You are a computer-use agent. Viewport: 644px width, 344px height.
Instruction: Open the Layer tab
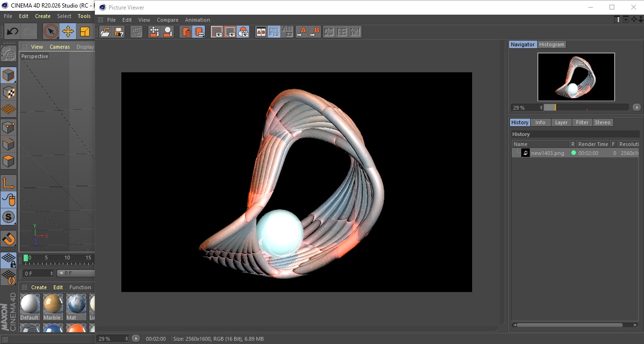pos(561,122)
